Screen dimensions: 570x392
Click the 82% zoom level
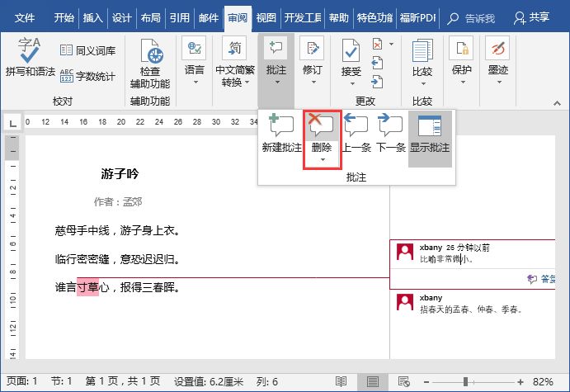click(543, 382)
